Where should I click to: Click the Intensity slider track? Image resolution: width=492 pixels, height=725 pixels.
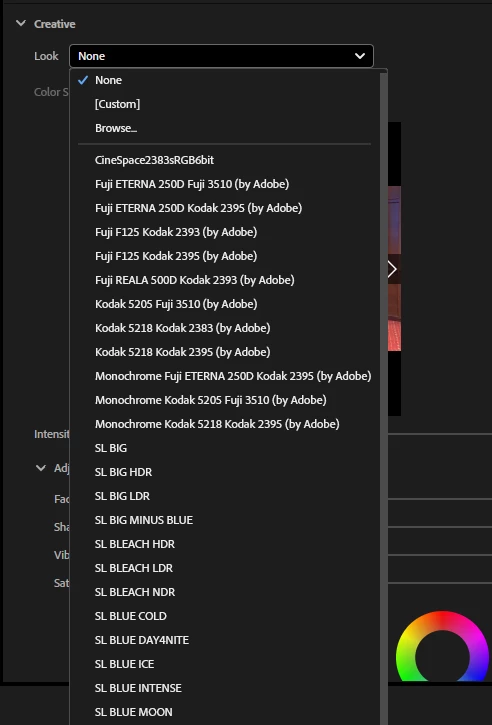[x=440, y=434]
